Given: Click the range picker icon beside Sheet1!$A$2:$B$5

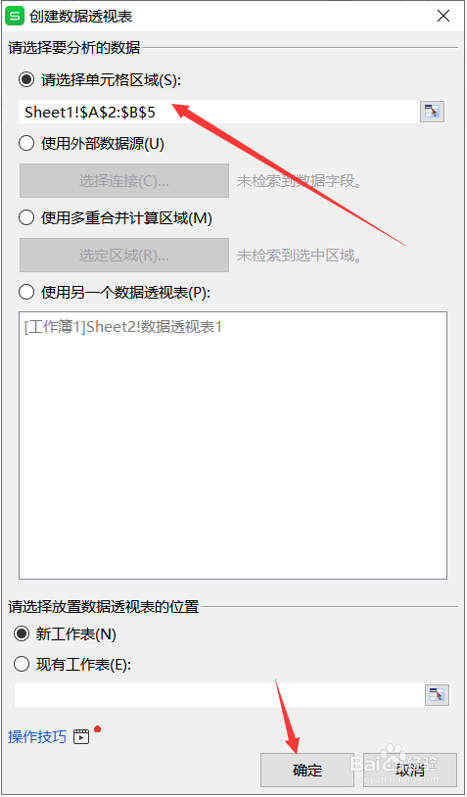Looking at the screenshot, I should click(432, 111).
